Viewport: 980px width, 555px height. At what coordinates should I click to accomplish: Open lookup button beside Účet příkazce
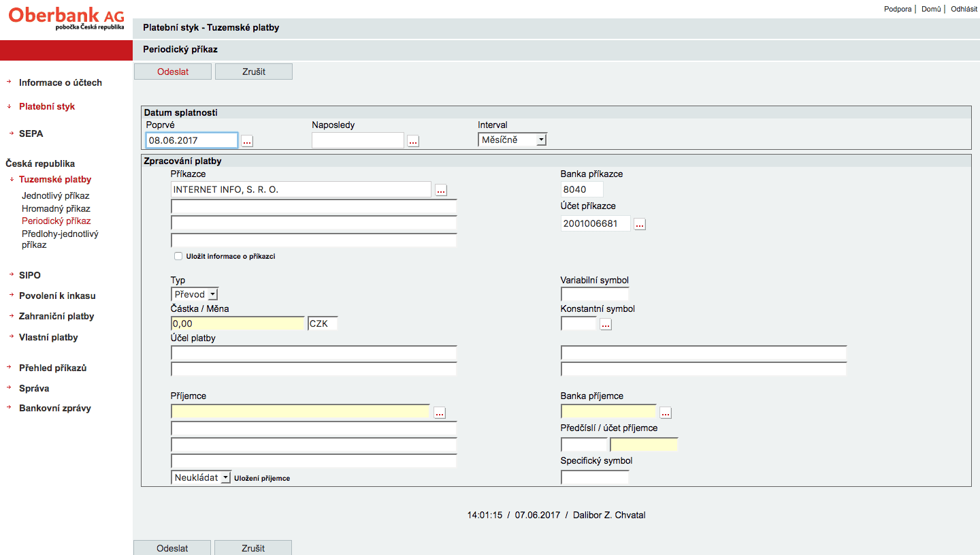click(x=640, y=224)
